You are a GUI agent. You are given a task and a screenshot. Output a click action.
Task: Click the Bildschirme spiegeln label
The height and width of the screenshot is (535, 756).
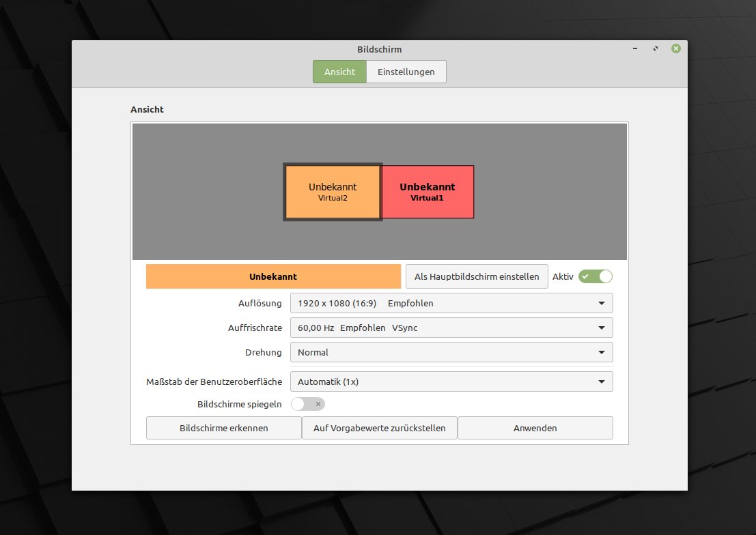pos(240,405)
